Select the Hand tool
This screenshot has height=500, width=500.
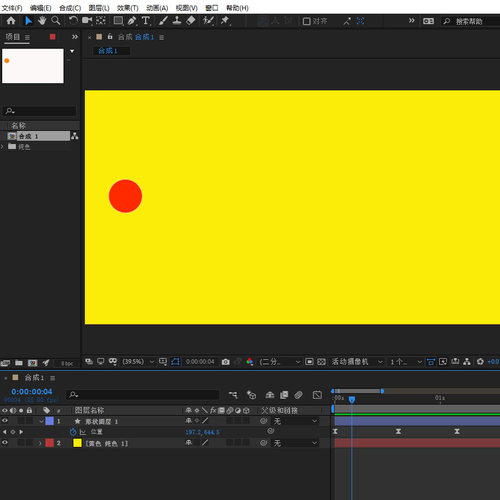click(42, 21)
